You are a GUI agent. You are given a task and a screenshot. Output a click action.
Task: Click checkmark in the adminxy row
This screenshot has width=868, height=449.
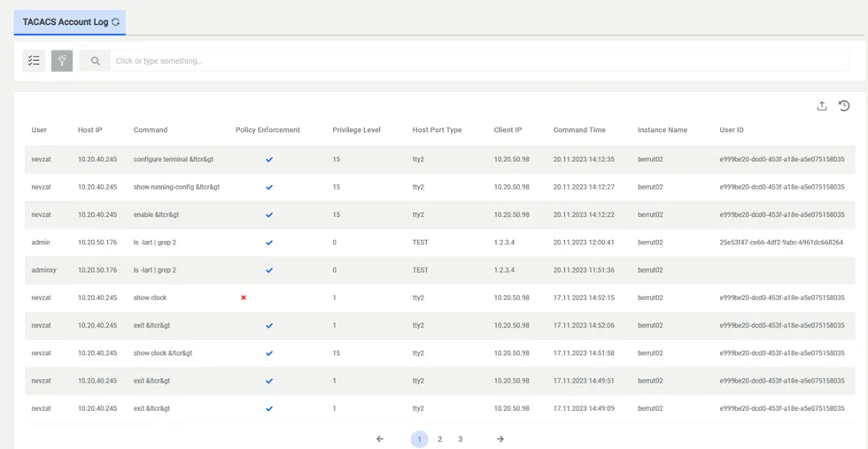pos(269,270)
